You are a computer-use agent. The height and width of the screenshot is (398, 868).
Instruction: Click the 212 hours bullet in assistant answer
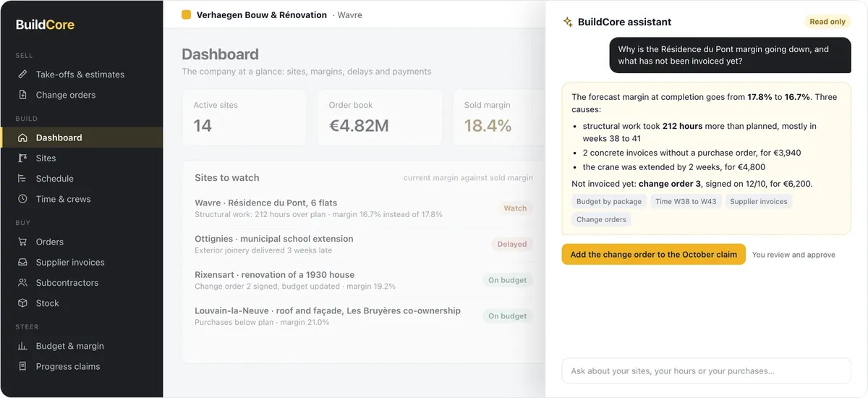(699, 132)
